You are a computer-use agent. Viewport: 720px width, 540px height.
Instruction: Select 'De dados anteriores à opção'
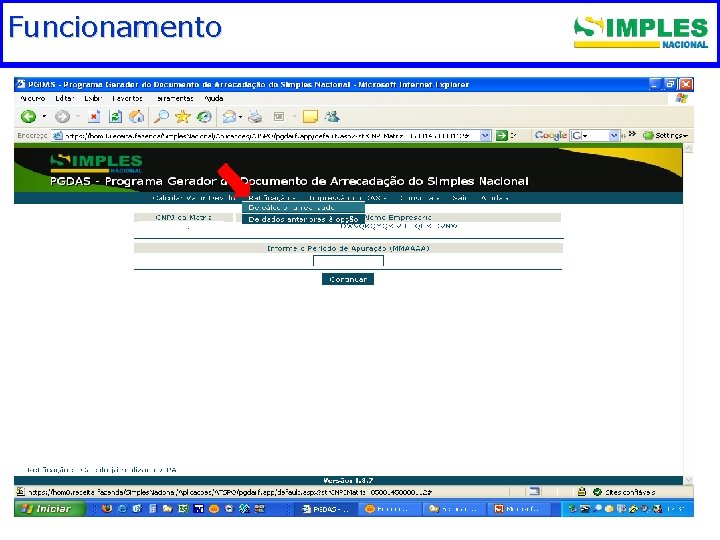point(303,219)
